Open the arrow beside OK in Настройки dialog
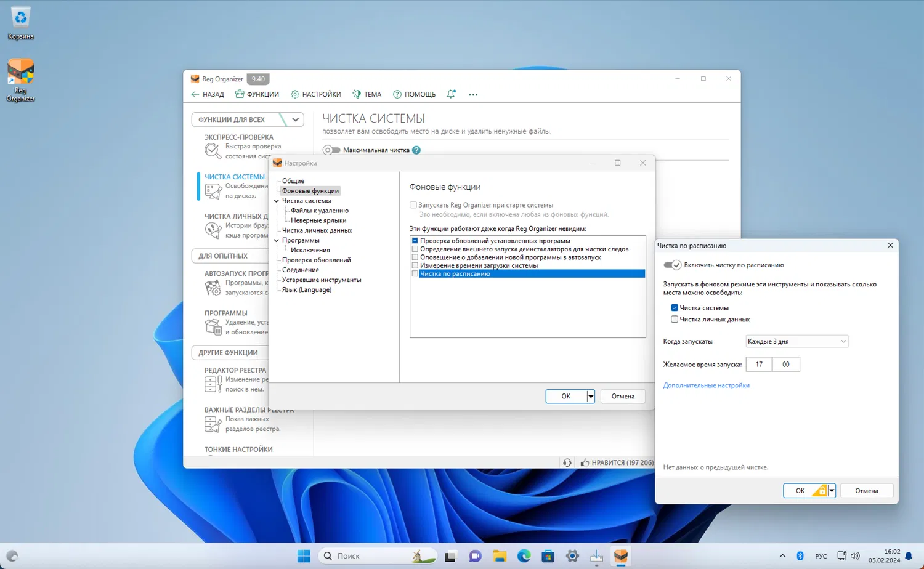This screenshot has width=924, height=569. tap(590, 397)
